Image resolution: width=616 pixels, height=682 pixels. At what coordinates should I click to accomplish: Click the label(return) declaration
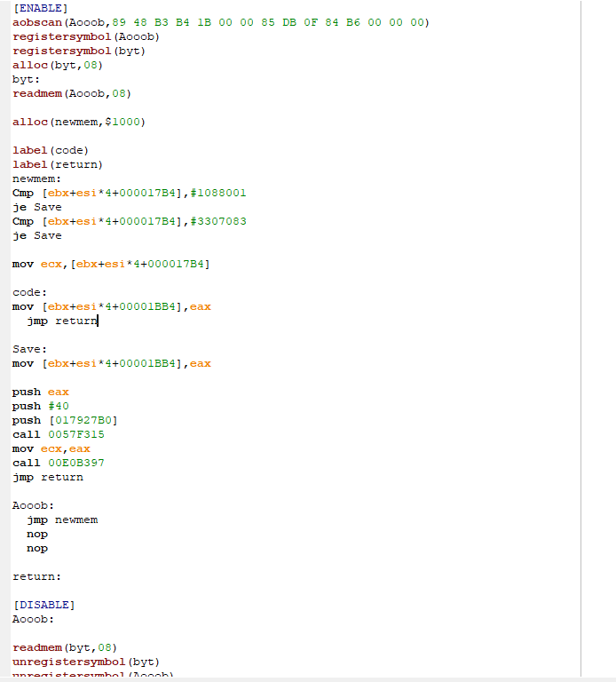click(x=57, y=164)
